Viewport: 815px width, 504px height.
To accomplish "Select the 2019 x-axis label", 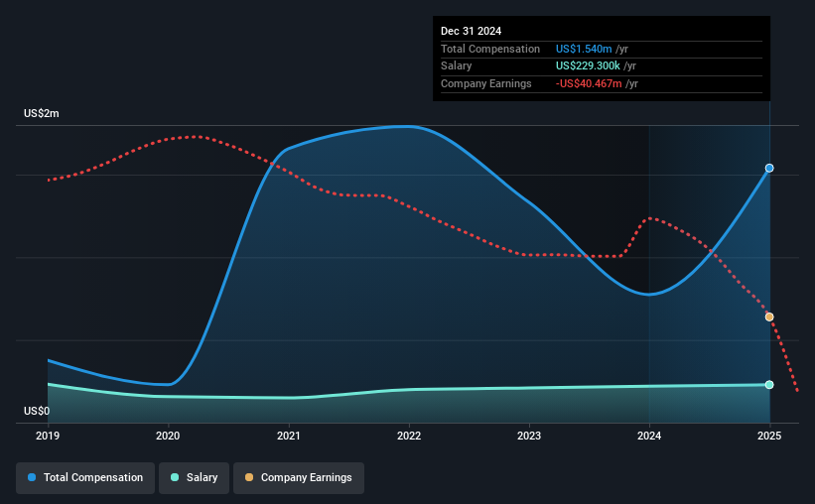I will click(48, 436).
